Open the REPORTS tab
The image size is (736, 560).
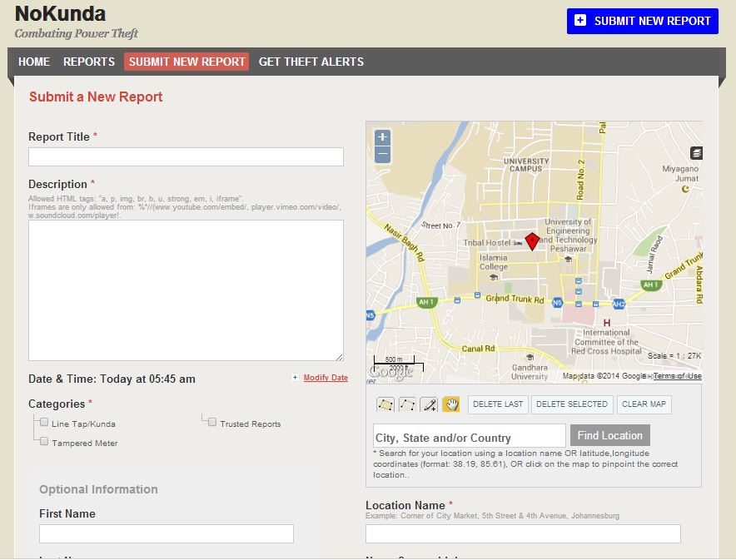tap(89, 62)
